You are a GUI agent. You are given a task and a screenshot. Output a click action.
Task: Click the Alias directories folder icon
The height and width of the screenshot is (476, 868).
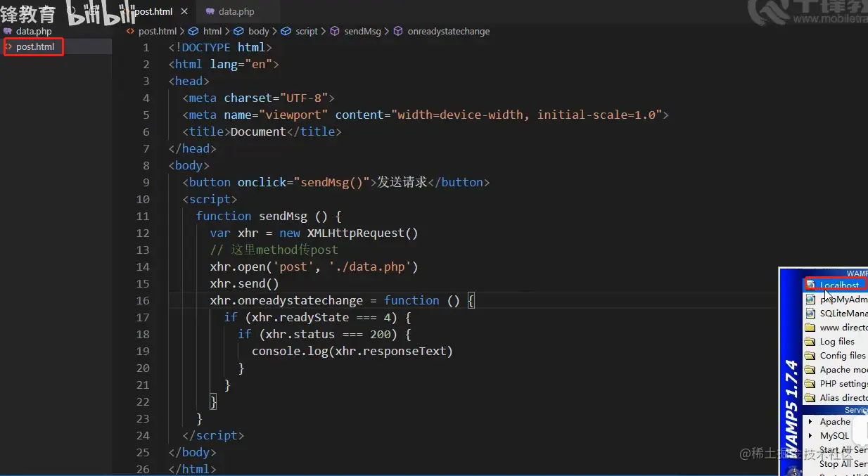[810, 397]
